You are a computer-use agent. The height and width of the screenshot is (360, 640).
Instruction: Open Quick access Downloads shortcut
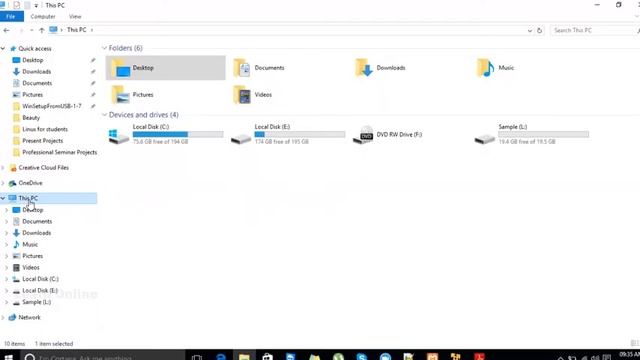point(36,71)
